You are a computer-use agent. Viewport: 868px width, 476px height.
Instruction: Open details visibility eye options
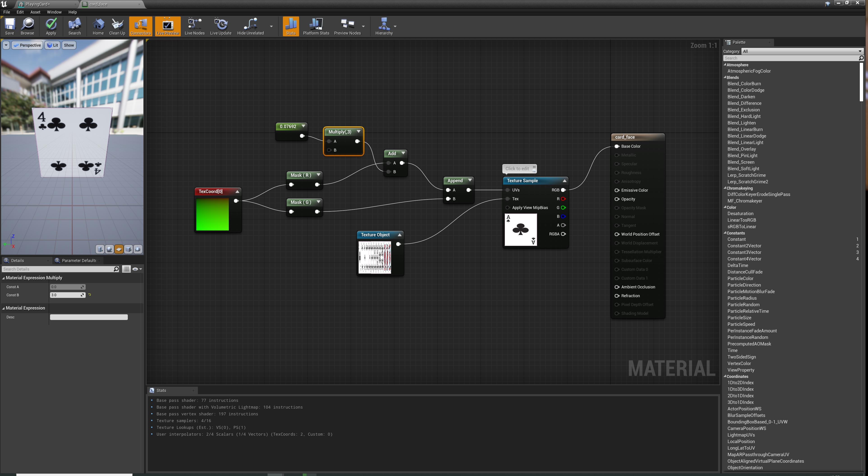tap(137, 269)
